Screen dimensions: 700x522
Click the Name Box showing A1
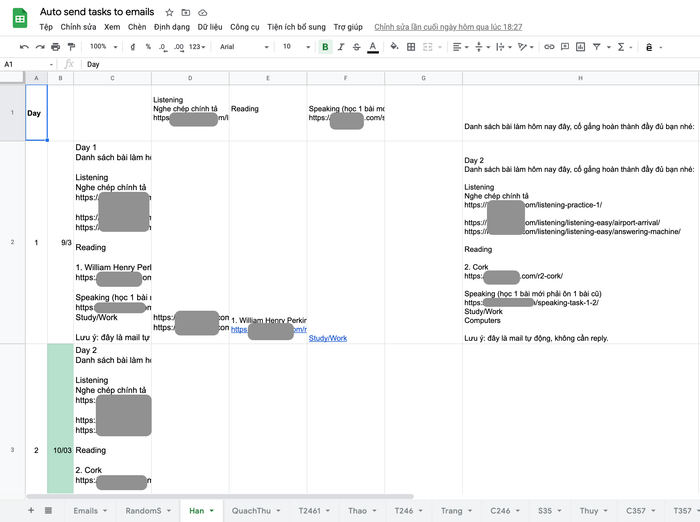click(x=28, y=64)
